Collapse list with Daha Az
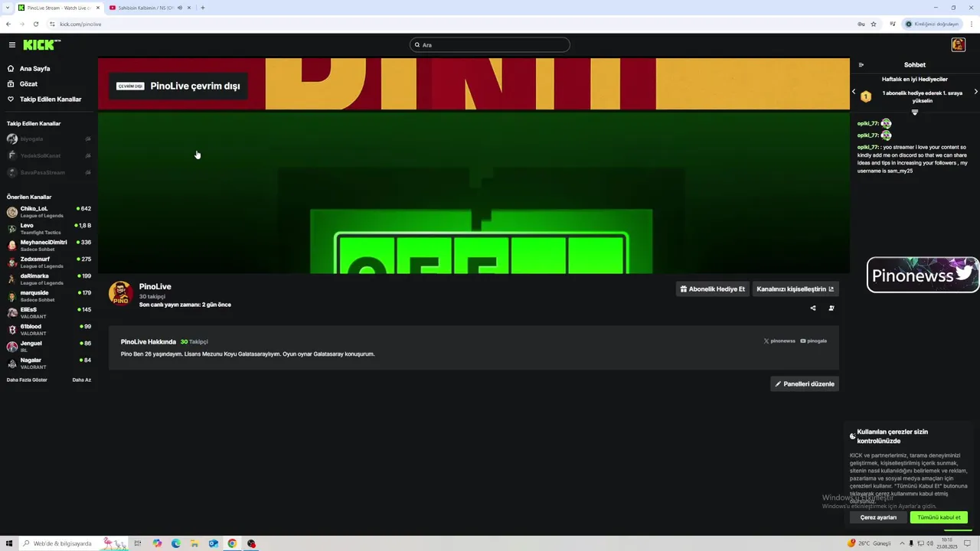The height and width of the screenshot is (551, 980). tap(81, 380)
